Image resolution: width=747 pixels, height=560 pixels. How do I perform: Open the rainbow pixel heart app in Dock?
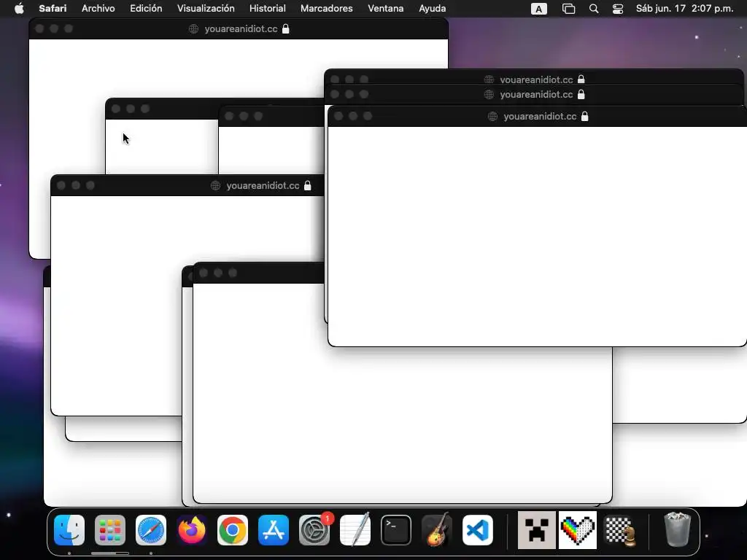pyautogui.click(x=578, y=530)
